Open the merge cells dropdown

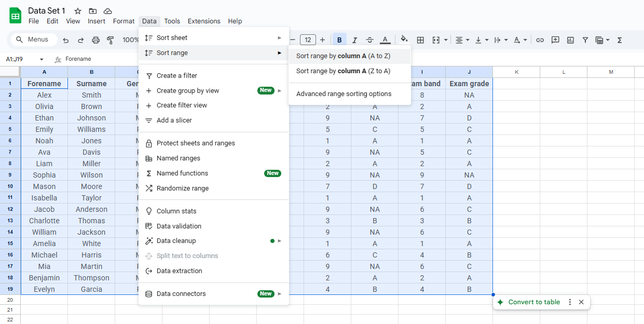pos(446,40)
